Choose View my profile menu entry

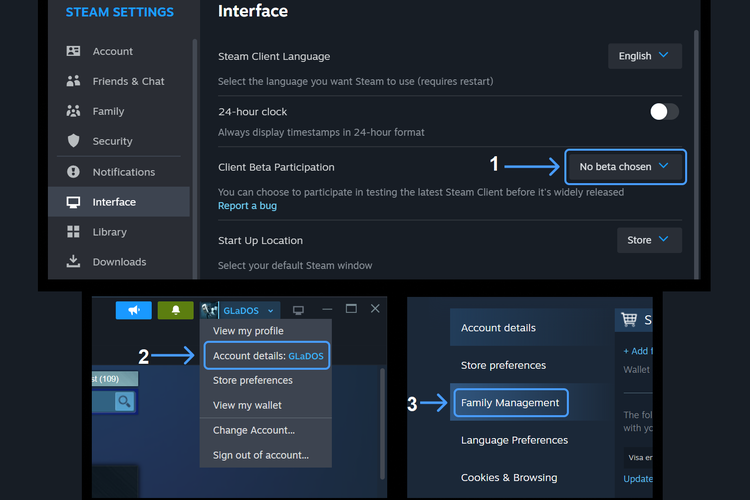[265, 331]
